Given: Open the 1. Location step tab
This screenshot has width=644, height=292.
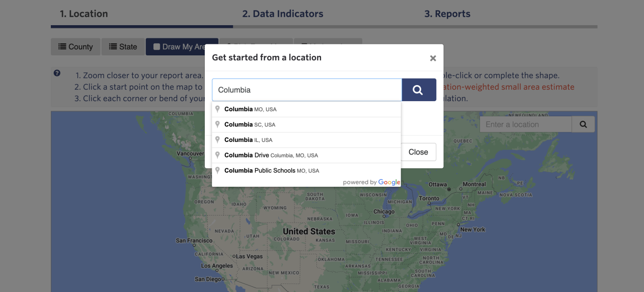Looking at the screenshot, I should click(84, 14).
